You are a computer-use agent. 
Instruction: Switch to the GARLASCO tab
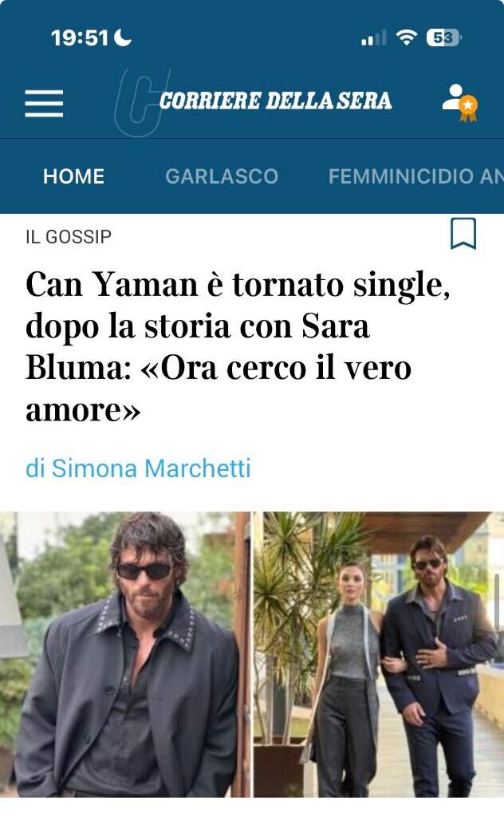click(222, 176)
